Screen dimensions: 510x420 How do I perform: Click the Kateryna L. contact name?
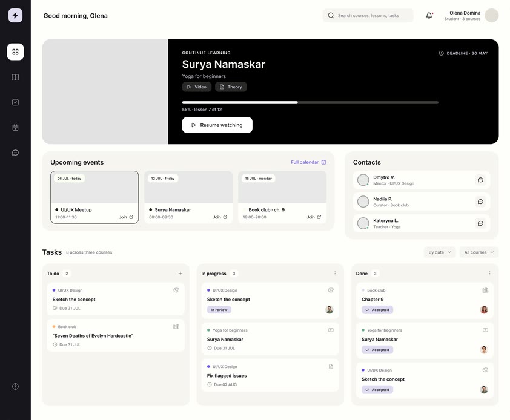(x=386, y=220)
